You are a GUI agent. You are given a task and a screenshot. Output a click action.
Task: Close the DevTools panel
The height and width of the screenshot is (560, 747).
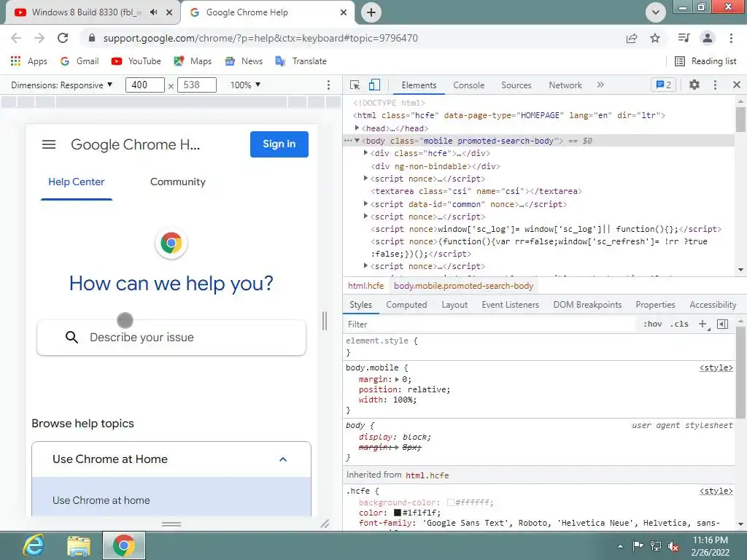[x=737, y=85]
